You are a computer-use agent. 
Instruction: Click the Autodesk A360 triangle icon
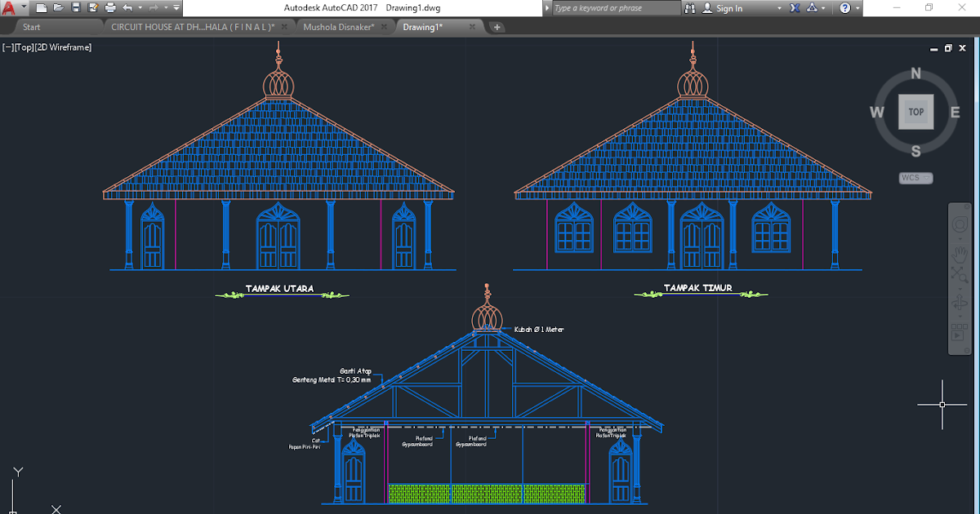(x=813, y=8)
